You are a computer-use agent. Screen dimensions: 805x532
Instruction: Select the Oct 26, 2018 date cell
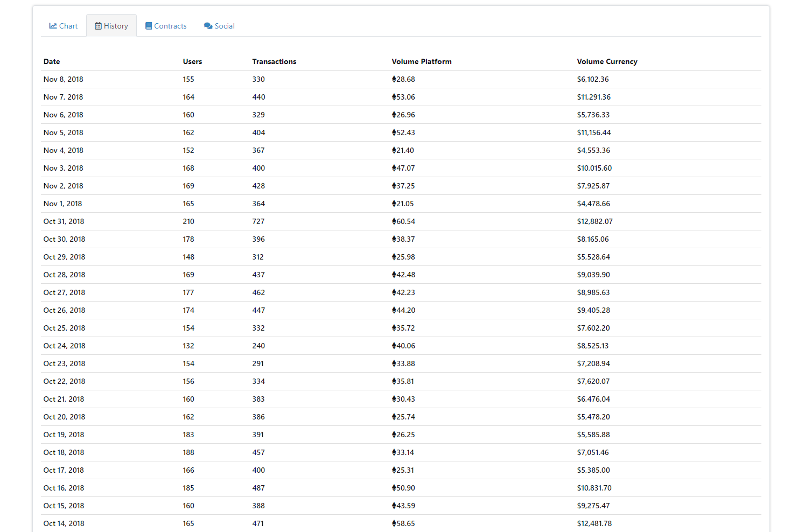[x=65, y=310]
